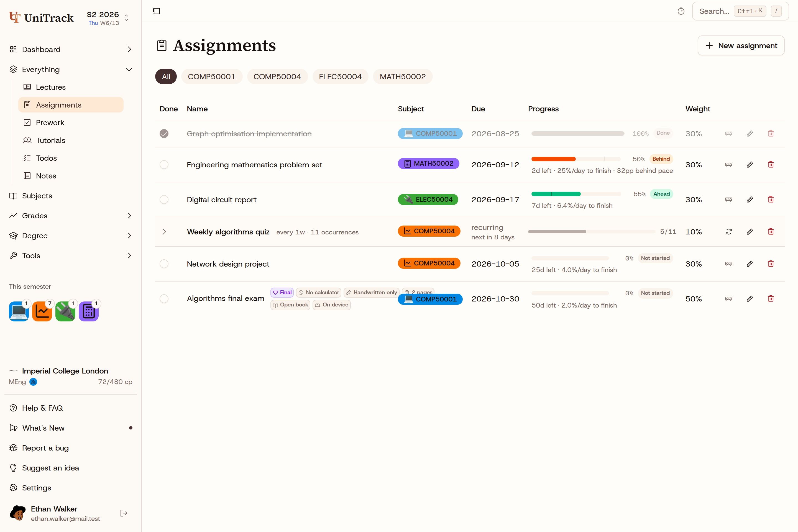Image resolution: width=798 pixels, height=532 pixels.
Task: Open Ethan Walker profile avatar
Action: click(x=18, y=513)
